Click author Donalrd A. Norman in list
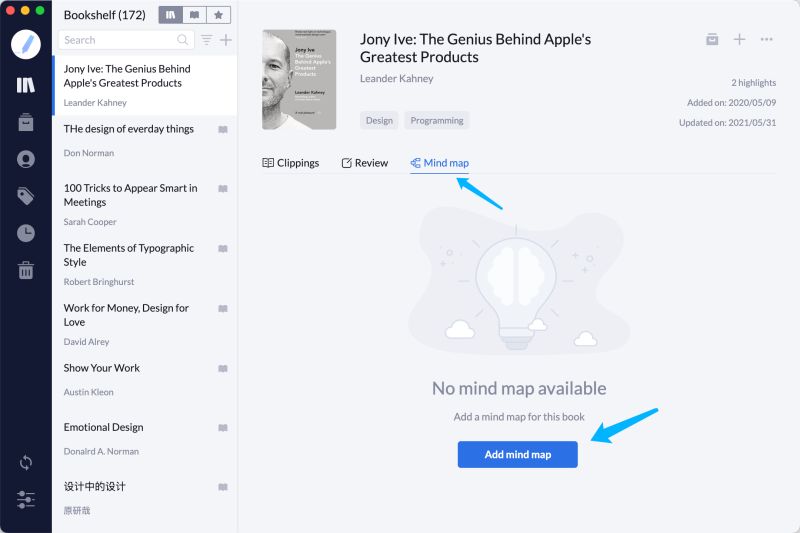The height and width of the screenshot is (533, 800). pos(101,451)
